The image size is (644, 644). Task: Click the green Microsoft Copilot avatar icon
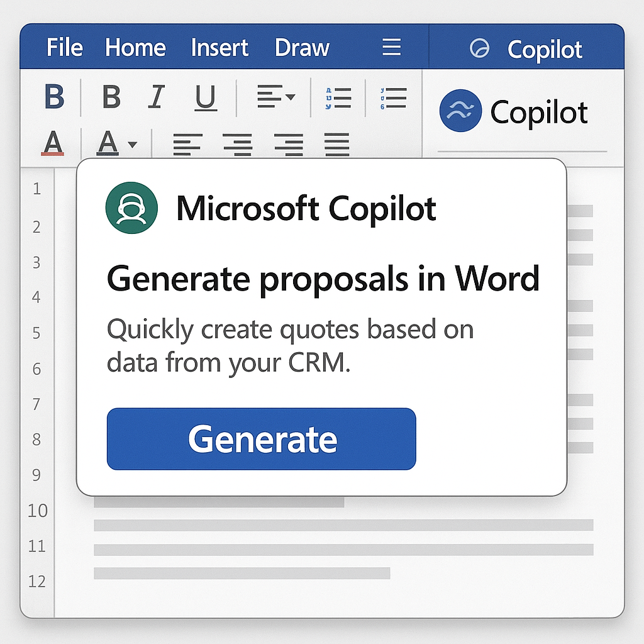click(131, 208)
